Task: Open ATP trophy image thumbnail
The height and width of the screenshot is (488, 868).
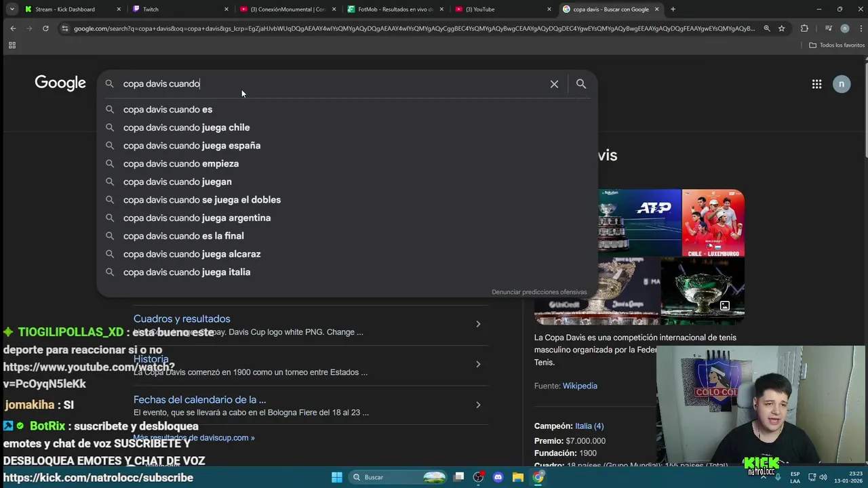Action: click(639, 223)
